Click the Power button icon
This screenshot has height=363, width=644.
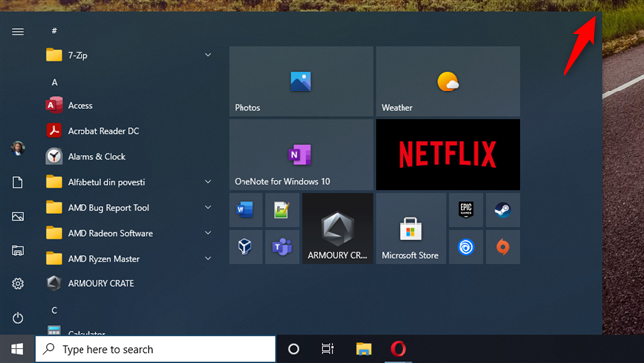18,318
